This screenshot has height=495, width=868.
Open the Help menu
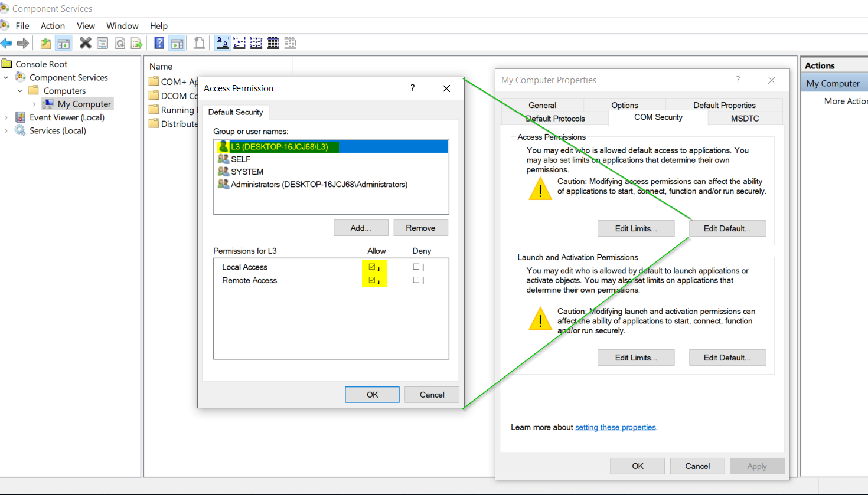(x=159, y=26)
